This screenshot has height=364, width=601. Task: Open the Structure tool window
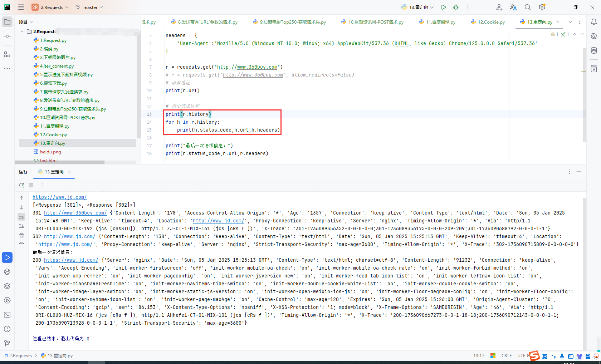tap(7, 54)
